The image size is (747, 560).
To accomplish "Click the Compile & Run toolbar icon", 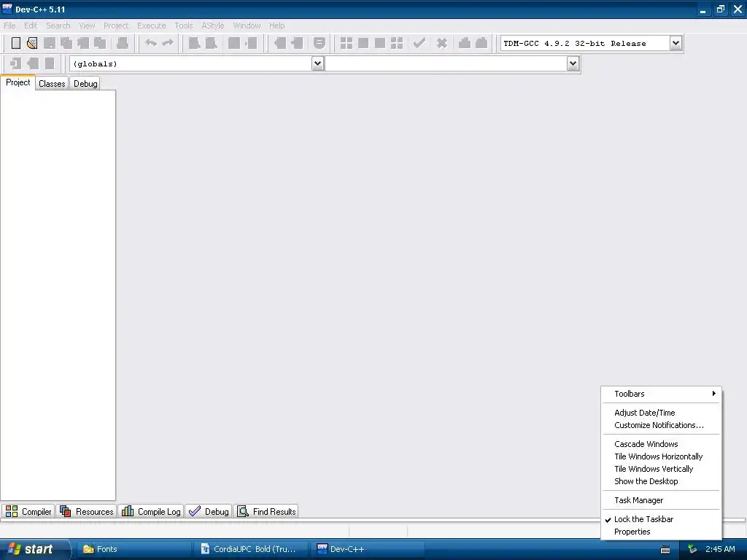I will point(379,43).
